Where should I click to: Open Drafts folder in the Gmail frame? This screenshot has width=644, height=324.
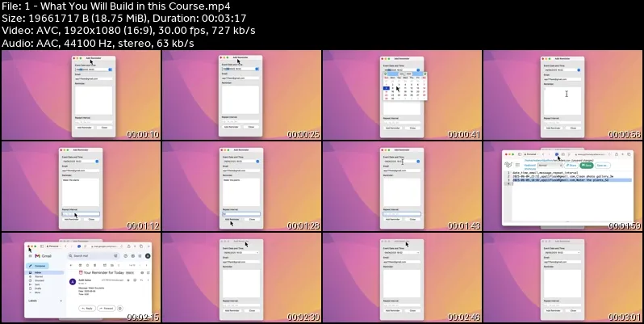tap(37, 288)
